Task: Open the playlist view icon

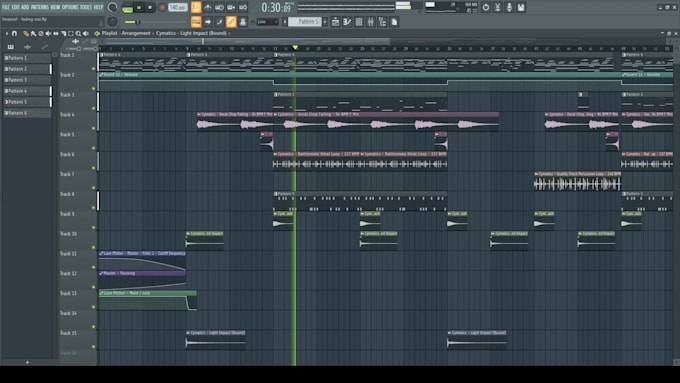Action: [x=335, y=22]
